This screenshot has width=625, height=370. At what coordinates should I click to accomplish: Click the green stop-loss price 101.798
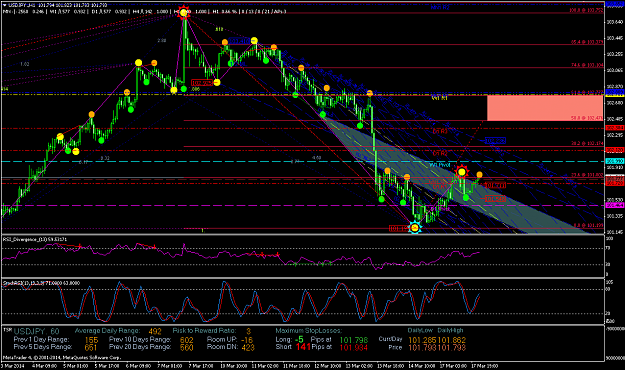[x=354, y=340]
